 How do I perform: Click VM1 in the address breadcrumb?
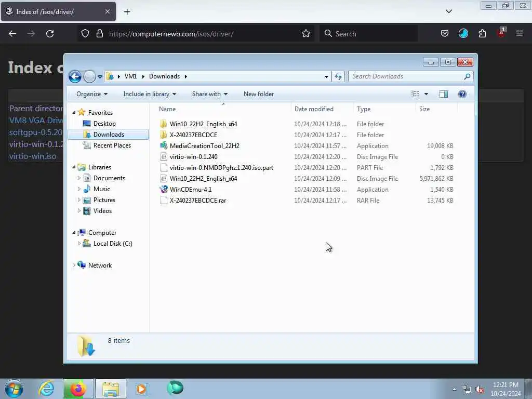click(x=130, y=76)
